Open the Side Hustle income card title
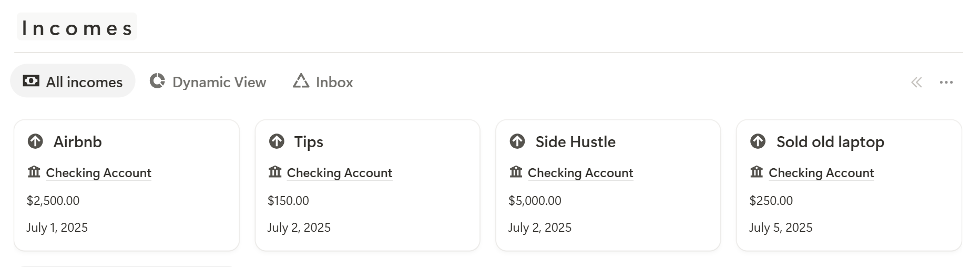 click(x=575, y=142)
